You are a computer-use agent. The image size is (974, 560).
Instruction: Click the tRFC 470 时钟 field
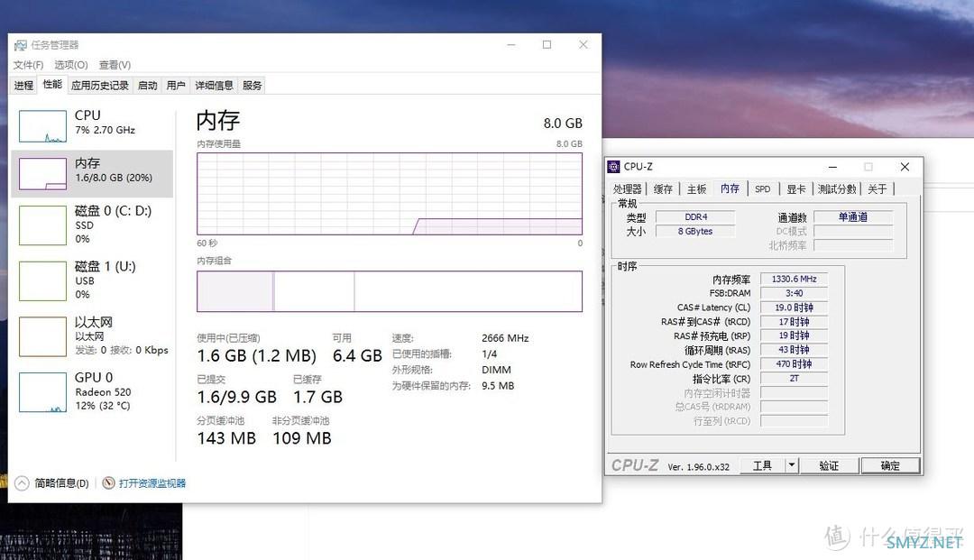pos(794,363)
